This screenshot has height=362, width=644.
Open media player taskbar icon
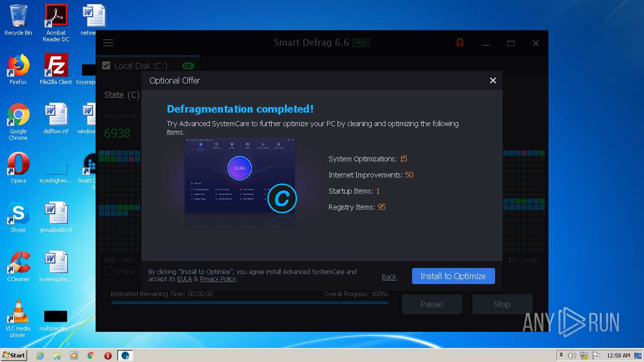coord(74,355)
